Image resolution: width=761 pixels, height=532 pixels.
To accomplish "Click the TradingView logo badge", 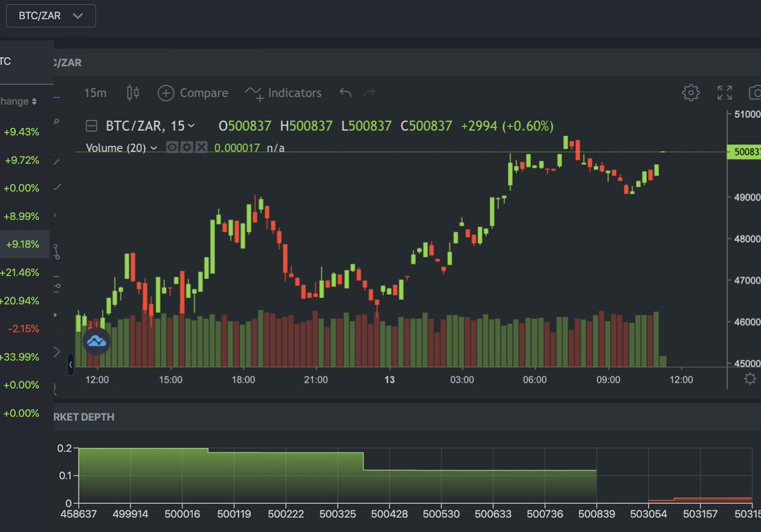I will [x=96, y=342].
